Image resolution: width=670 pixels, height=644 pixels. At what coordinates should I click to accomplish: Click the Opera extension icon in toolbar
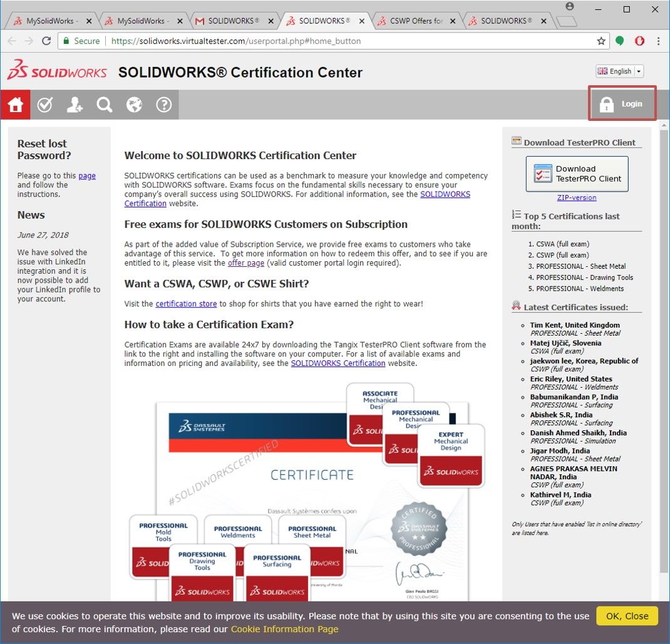coord(639,41)
